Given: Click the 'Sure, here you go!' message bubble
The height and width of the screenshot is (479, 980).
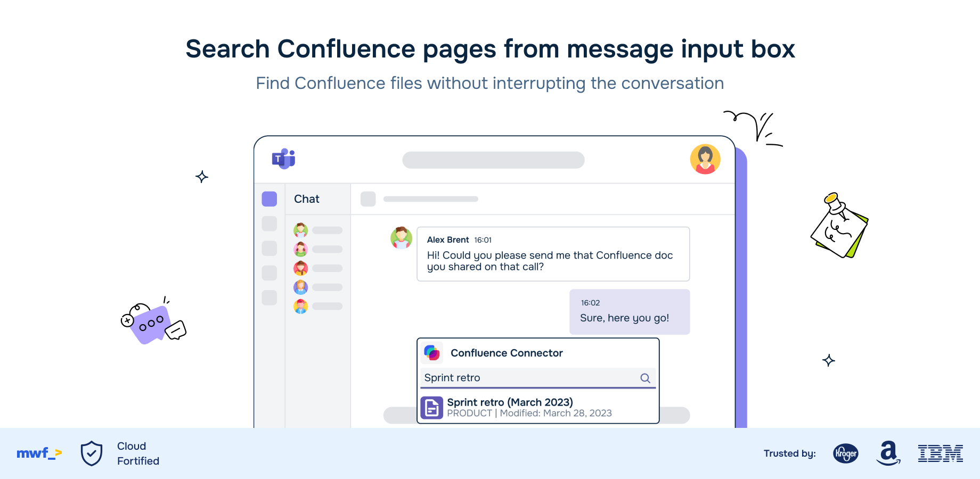Looking at the screenshot, I should coord(630,312).
